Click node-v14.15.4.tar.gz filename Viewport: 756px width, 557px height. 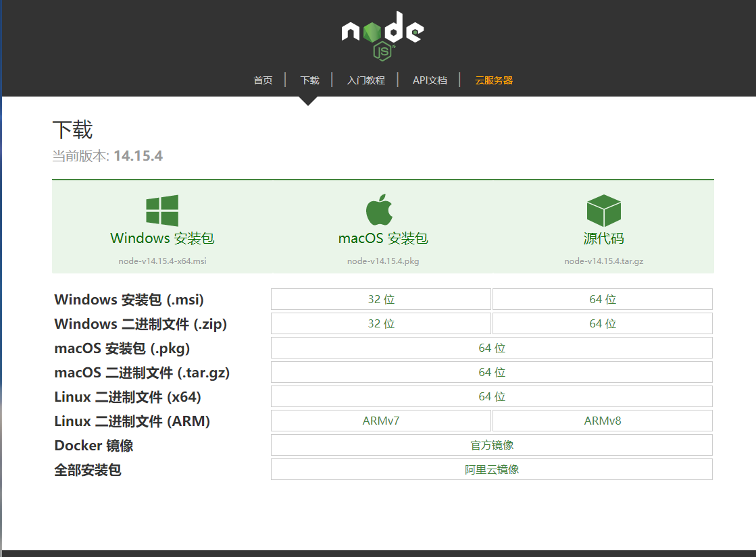click(x=603, y=261)
